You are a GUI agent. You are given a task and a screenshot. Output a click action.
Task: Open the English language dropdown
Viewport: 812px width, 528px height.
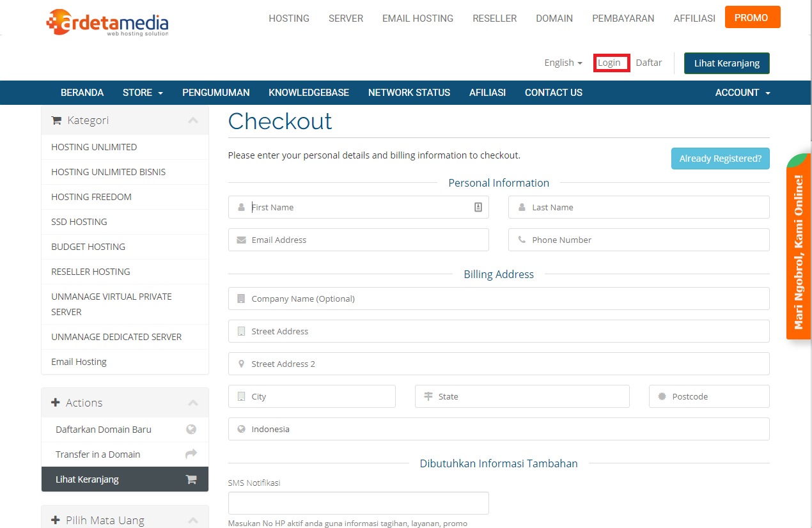tap(563, 63)
